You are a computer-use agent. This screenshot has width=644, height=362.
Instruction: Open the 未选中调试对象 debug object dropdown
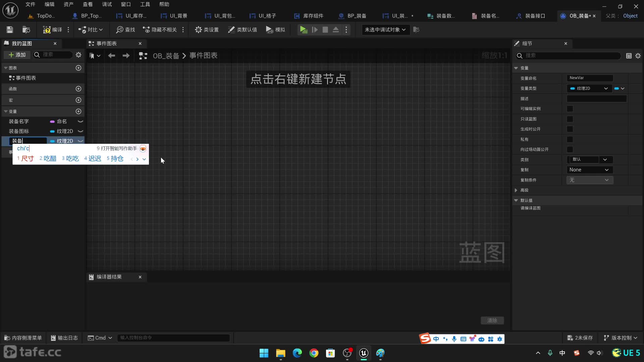pyautogui.click(x=385, y=29)
